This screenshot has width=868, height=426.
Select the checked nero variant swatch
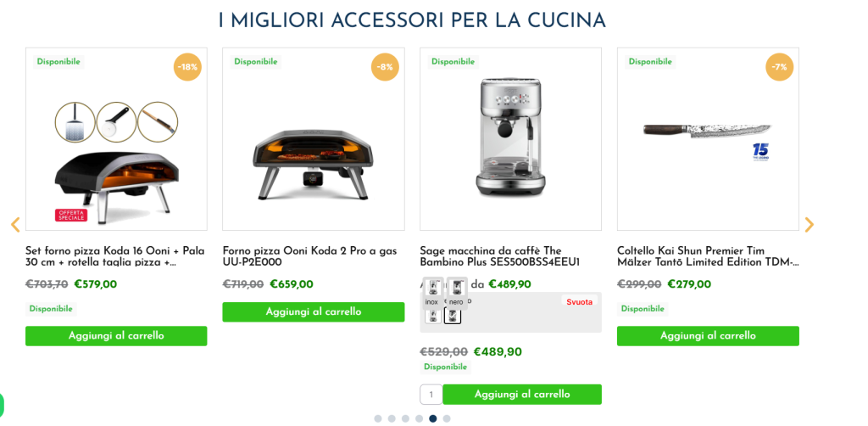tap(453, 316)
